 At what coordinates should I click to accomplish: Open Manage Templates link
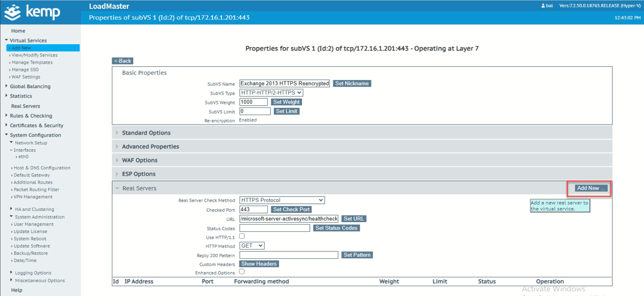click(x=32, y=62)
